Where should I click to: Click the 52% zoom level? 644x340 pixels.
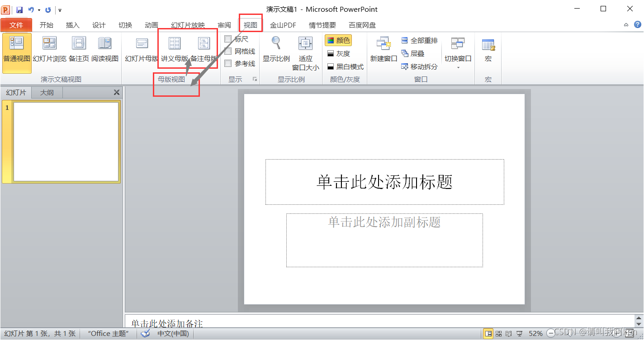coord(535,334)
